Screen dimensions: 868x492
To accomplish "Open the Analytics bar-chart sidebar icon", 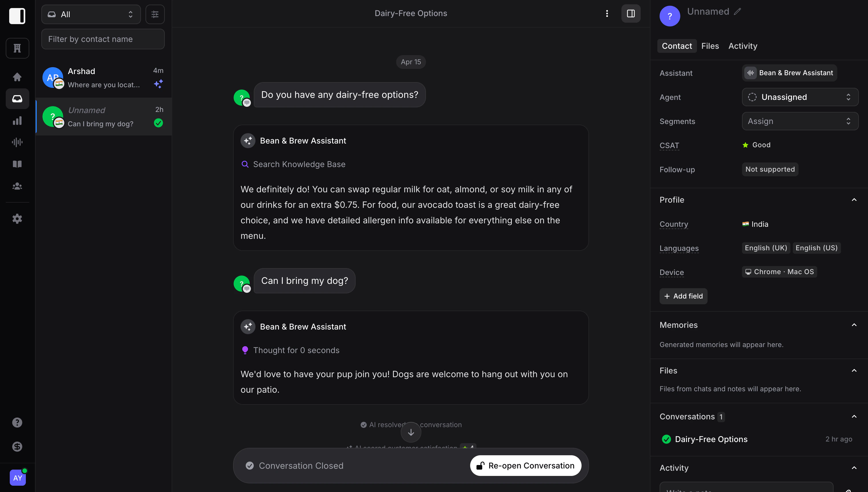I will tap(17, 121).
